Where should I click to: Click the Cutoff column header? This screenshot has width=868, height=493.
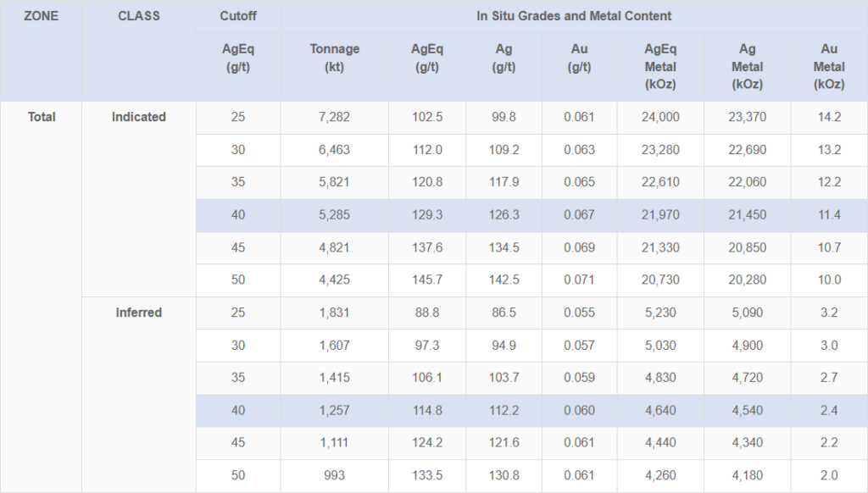[237, 16]
